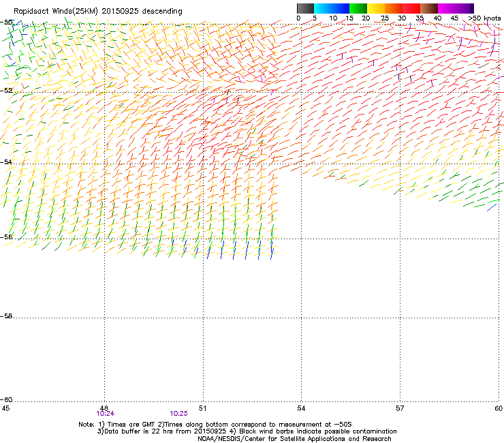Click the NOAA/NESDIS credit line
Viewport: 504px width, 443px height.
click(294, 439)
